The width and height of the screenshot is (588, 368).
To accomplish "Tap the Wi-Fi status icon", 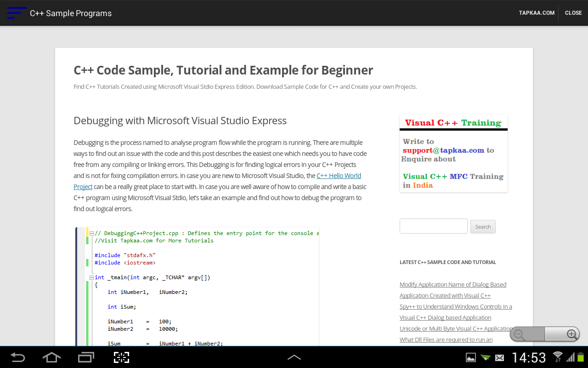I will [558, 356].
